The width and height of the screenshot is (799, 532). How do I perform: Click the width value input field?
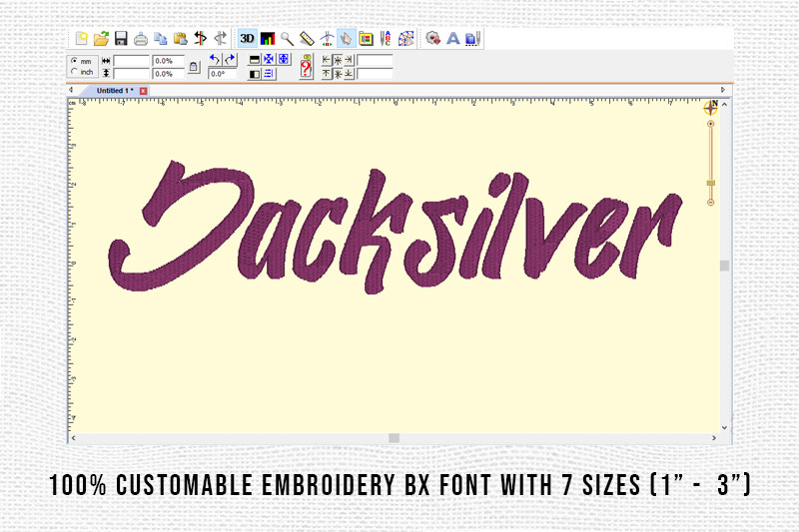131,61
